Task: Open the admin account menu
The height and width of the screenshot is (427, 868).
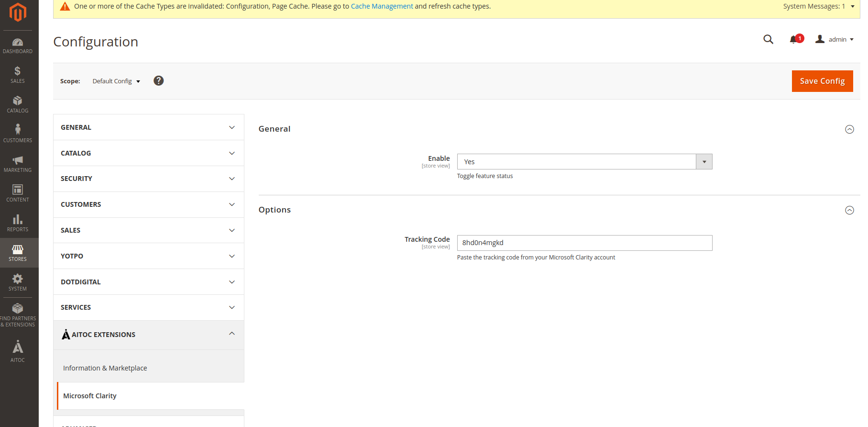Action: point(835,39)
